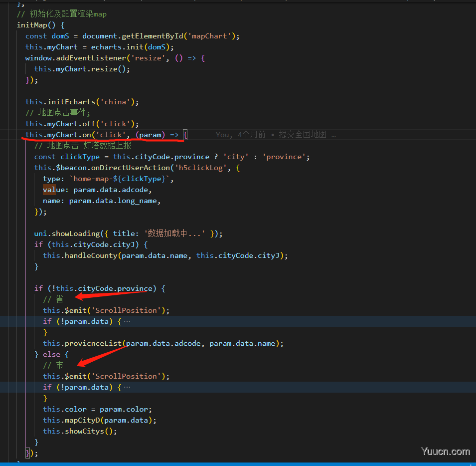This screenshot has width=476, height=466.
Task: Click template string `home-map-${clickType}`
Action: (119, 179)
